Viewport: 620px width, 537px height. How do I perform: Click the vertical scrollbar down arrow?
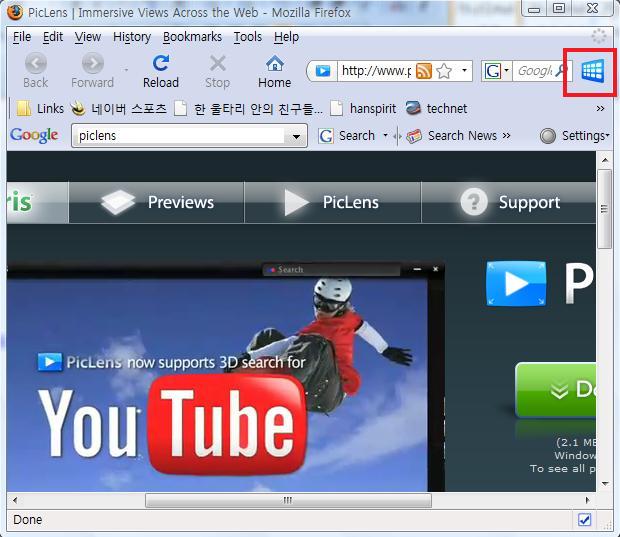coord(605,484)
